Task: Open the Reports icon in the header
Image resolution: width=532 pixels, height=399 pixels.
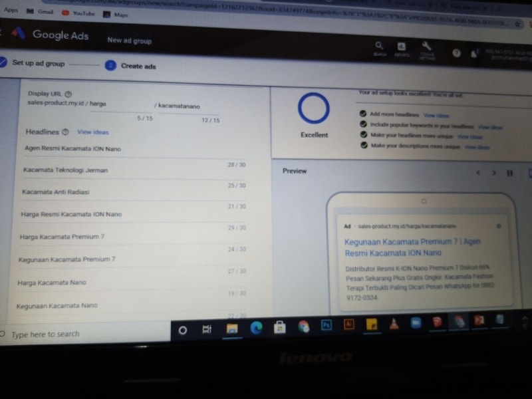Action: coord(402,47)
